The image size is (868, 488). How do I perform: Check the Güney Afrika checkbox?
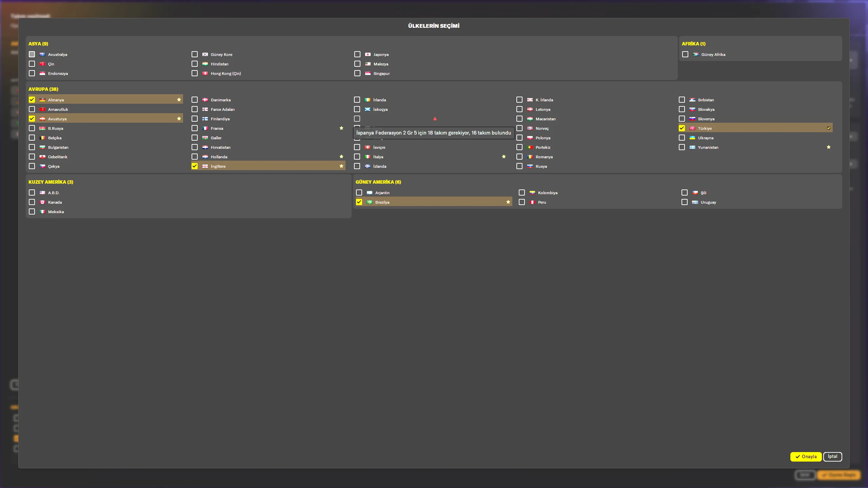tap(685, 54)
